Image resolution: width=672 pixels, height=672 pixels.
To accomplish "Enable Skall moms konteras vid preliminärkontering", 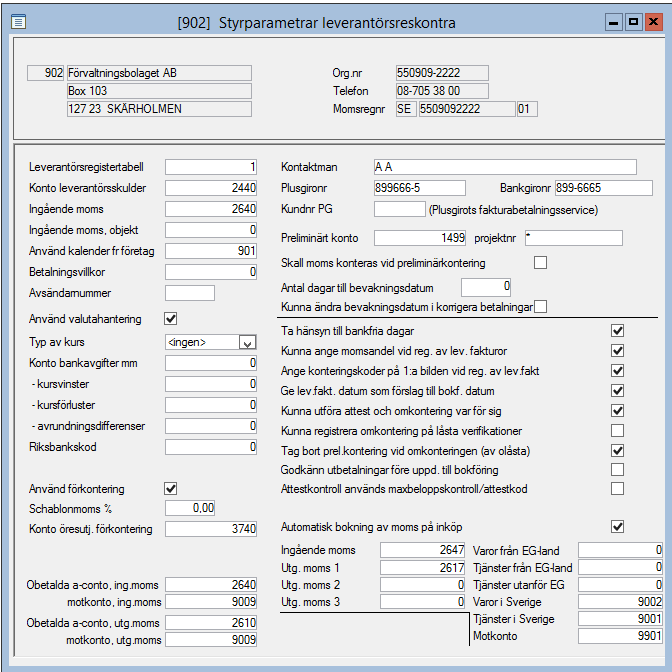I will [x=540, y=262].
